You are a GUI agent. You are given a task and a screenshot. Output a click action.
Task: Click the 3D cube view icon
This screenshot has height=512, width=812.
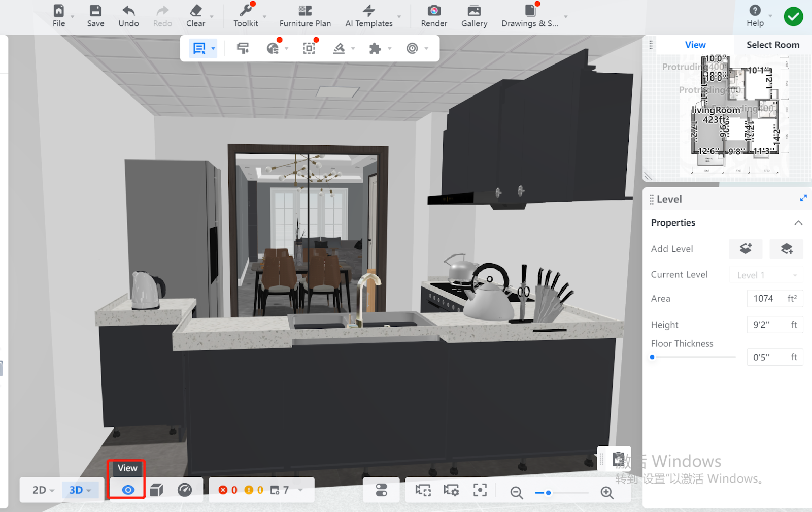(x=156, y=490)
